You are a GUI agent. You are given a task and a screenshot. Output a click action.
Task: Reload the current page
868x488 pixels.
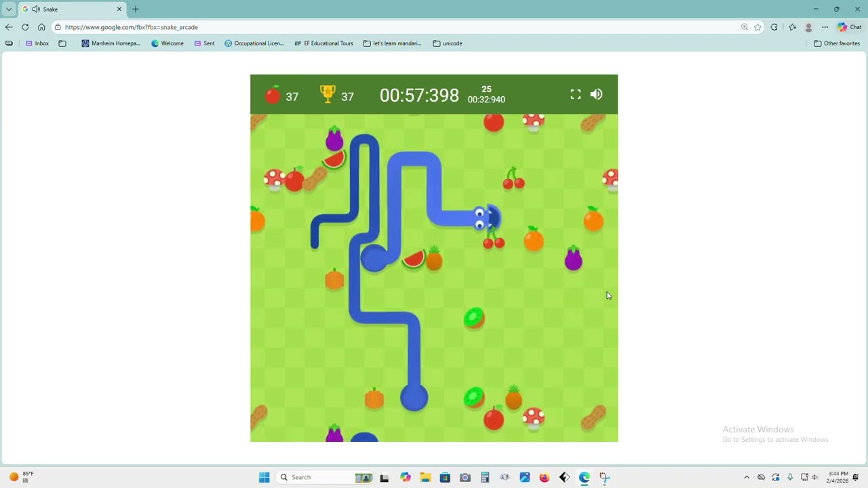25,27
